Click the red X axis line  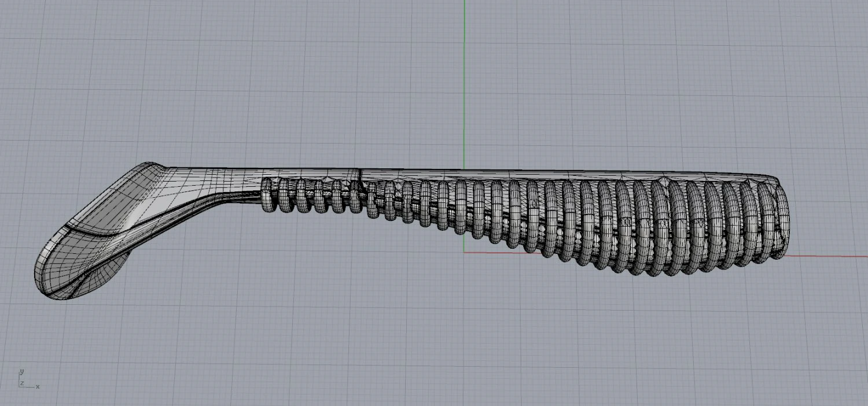click(x=827, y=256)
